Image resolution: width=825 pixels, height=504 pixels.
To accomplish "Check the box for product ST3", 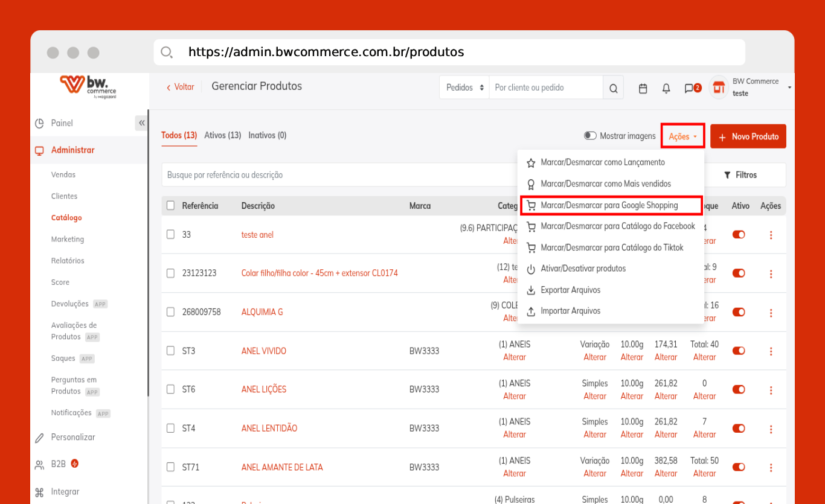I will point(171,351).
